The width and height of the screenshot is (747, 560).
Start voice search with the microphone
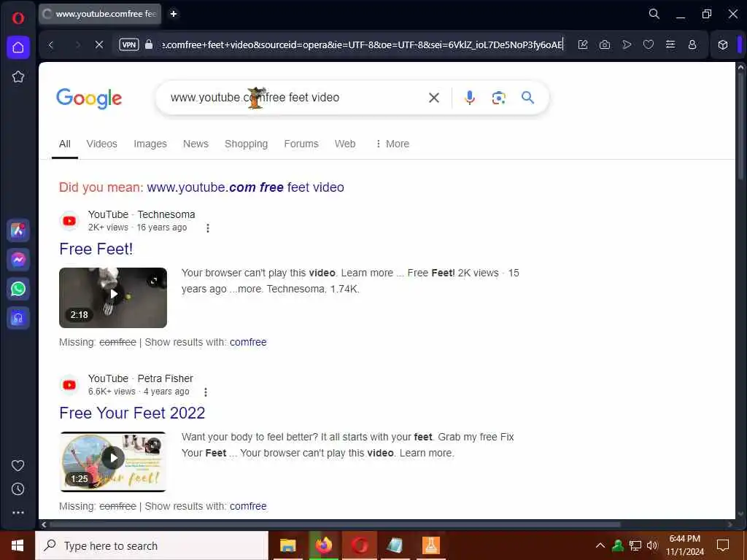coord(470,98)
